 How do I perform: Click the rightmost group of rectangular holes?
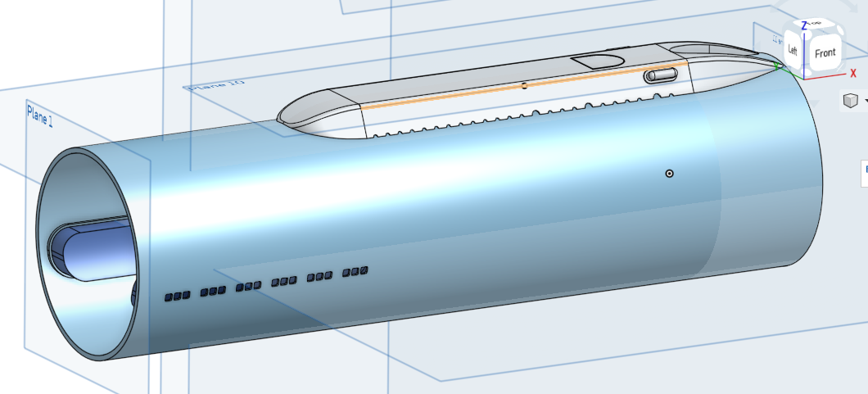tap(355, 271)
